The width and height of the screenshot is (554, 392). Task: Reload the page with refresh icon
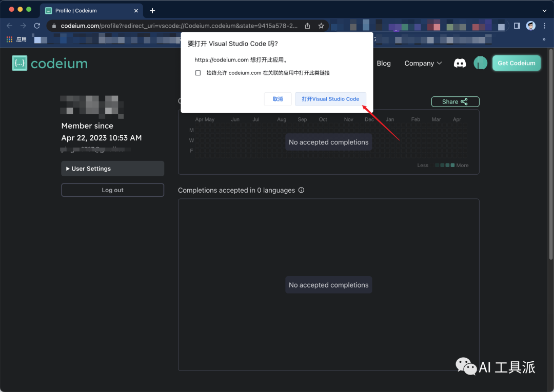pos(37,26)
